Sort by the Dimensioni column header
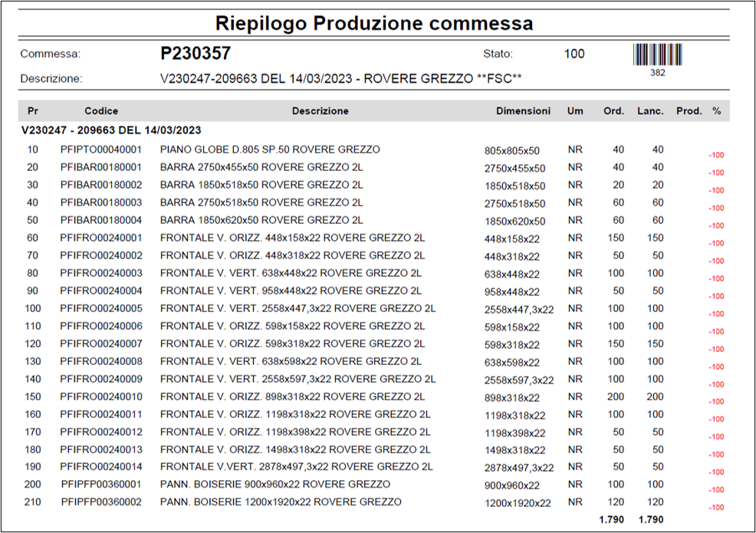Viewport: 756px width, 533px height. (x=523, y=110)
